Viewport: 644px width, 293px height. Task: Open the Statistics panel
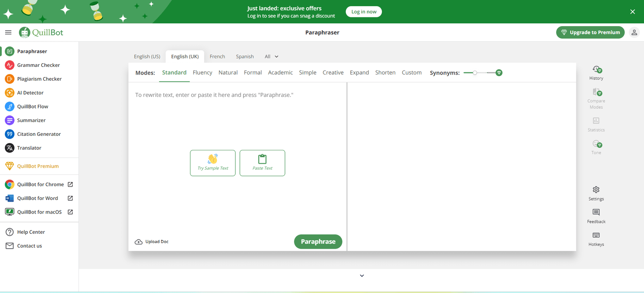coord(596,125)
